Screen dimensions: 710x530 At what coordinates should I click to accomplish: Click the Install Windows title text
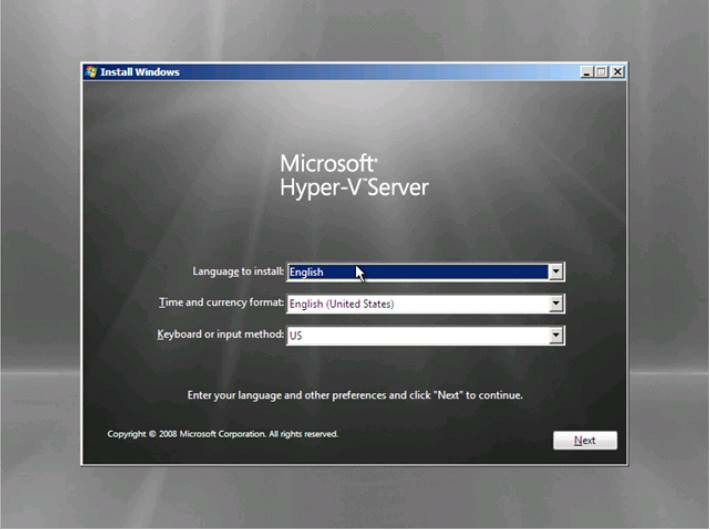pos(140,72)
